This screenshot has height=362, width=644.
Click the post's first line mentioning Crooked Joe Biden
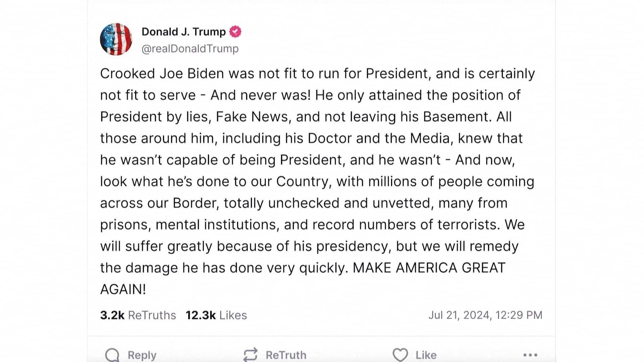(x=317, y=74)
